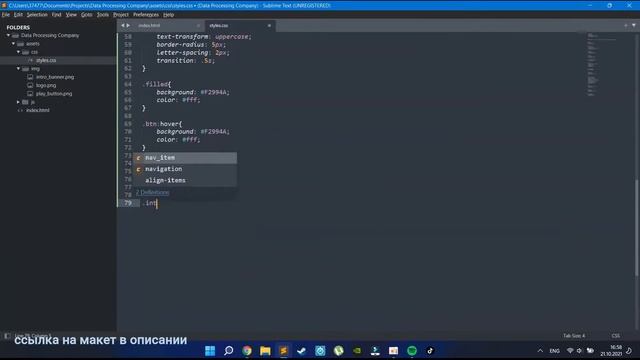Open Steam from taskbar
This screenshot has height=360, width=640.
coord(302,351)
